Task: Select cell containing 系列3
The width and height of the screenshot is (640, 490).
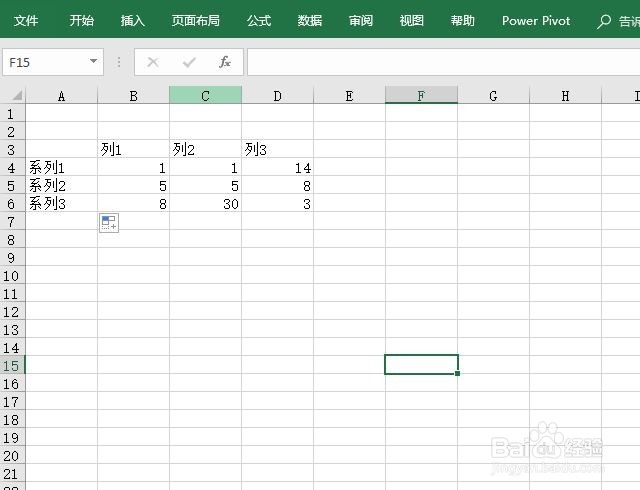Action: point(62,203)
